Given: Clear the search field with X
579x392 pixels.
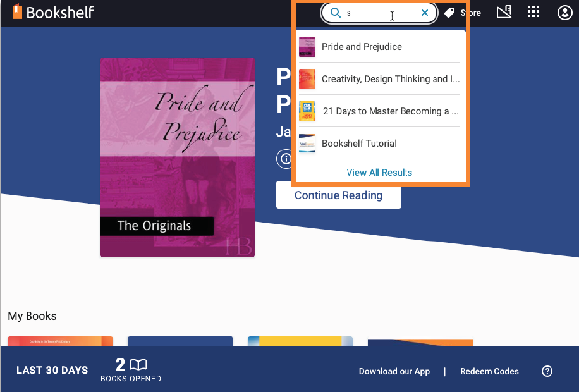Looking at the screenshot, I should [425, 13].
